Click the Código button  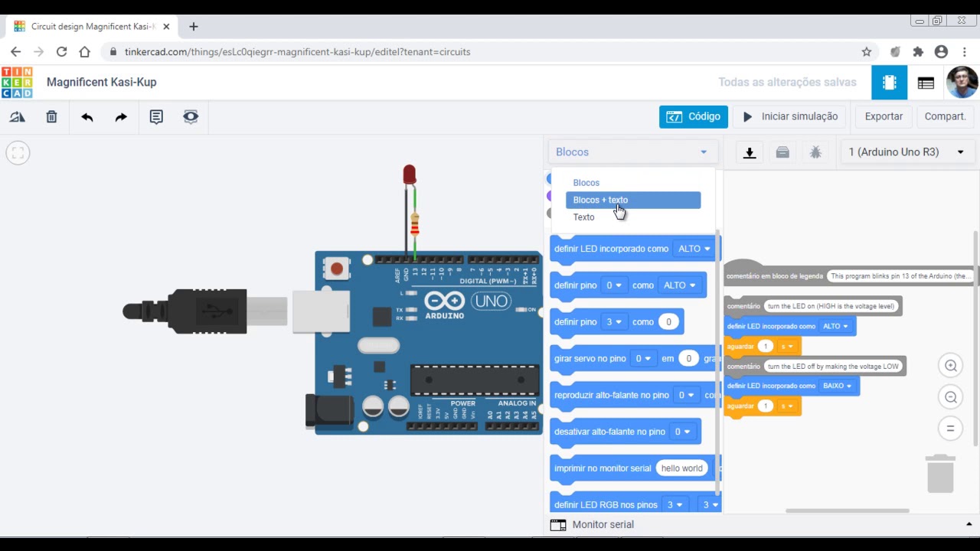[694, 116]
